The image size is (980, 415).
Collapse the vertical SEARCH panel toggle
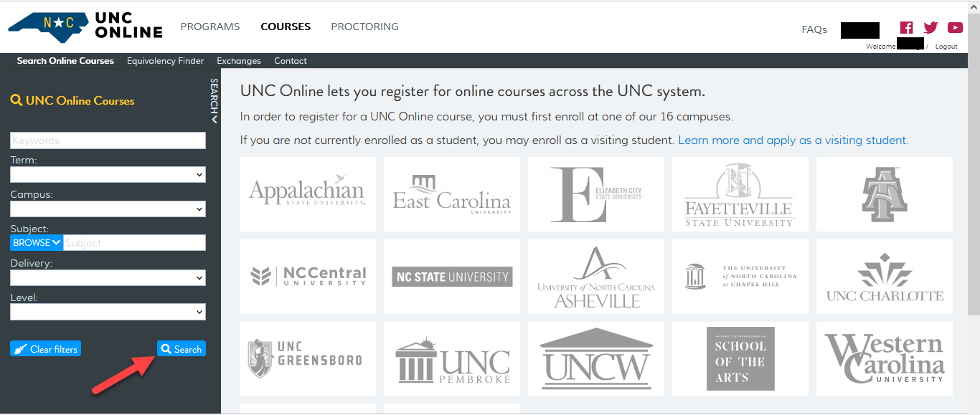213,100
